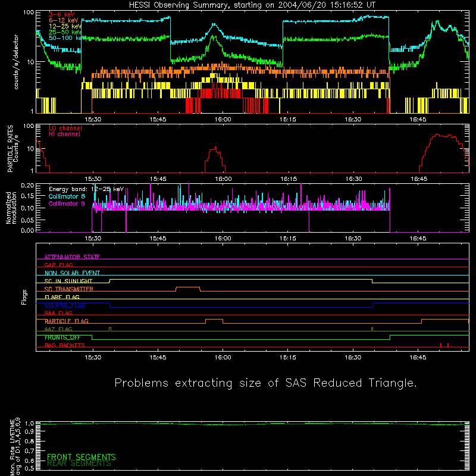The height and width of the screenshot is (476, 476).
Task: Click the "LO channel" legend label
Action: coord(65,128)
